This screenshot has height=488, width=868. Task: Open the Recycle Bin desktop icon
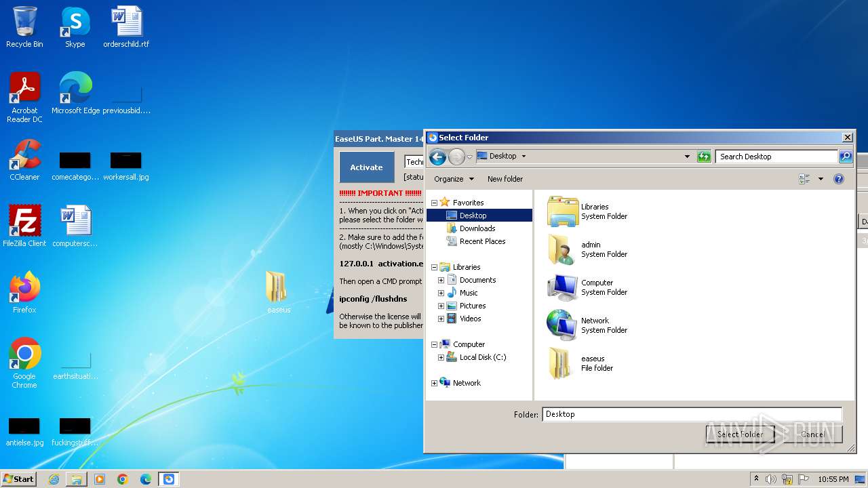[24, 27]
